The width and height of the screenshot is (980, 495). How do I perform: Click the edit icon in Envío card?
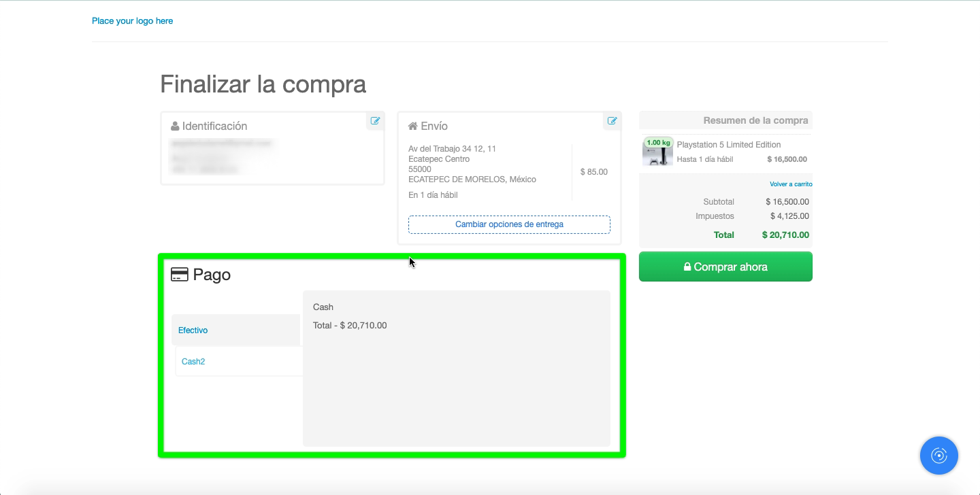pos(612,121)
